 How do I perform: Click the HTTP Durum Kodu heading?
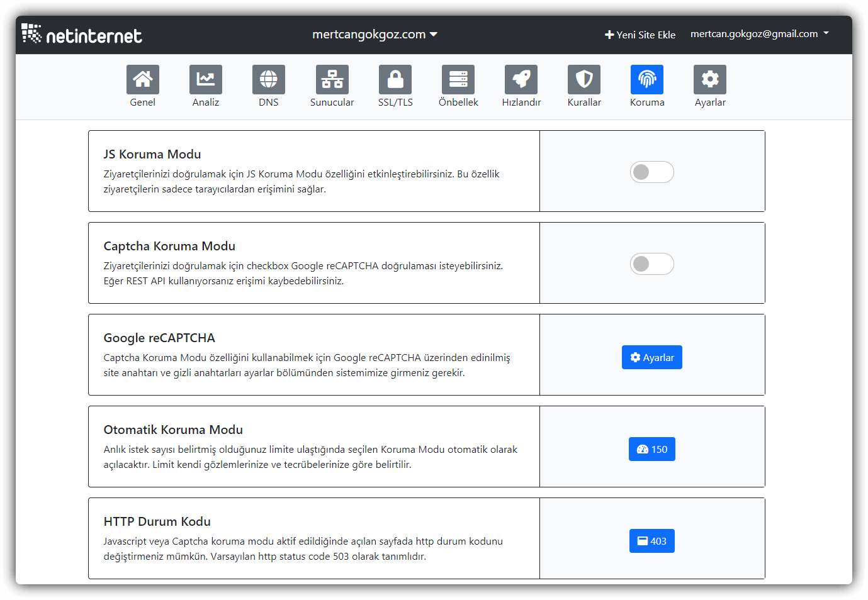pos(157,521)
